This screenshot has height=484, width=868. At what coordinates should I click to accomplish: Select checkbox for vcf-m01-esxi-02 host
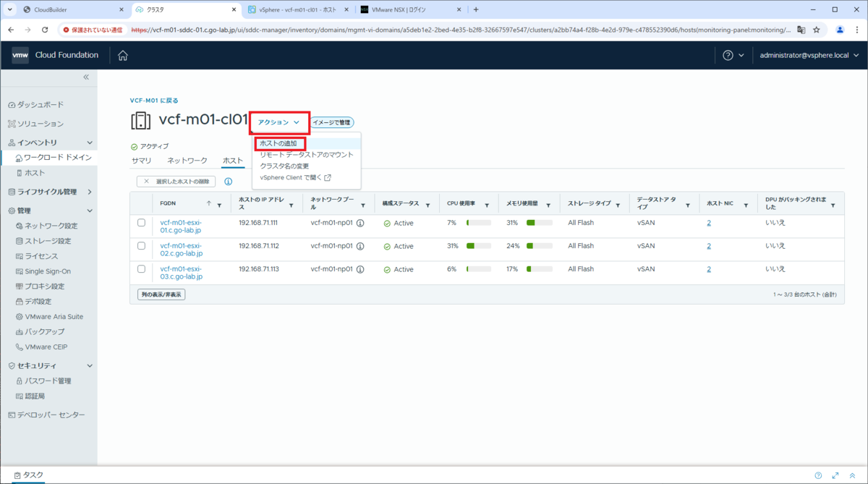coord(142,246)
